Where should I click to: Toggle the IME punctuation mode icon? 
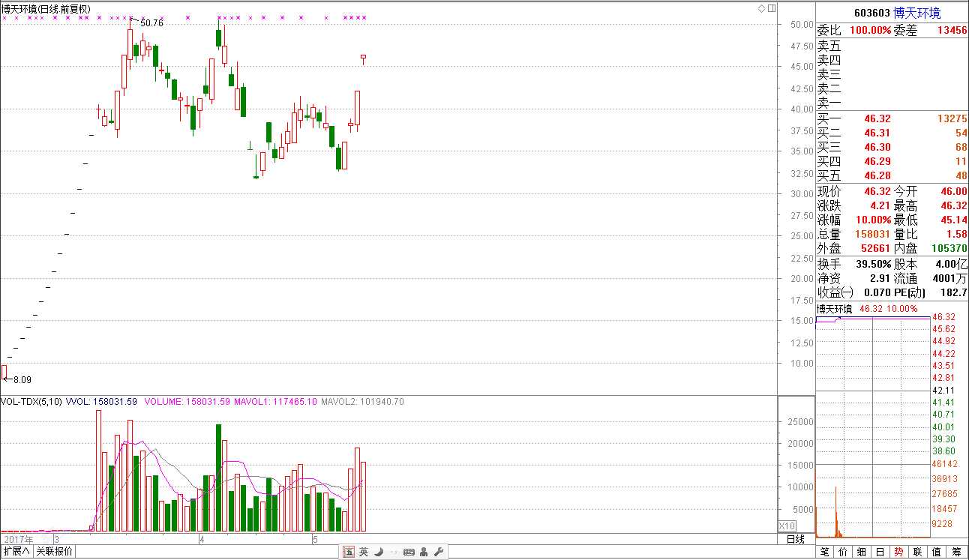394,552
